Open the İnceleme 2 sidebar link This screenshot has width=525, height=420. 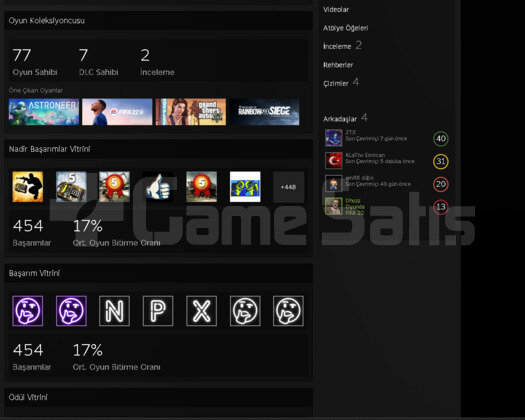[x=342, y=46]
